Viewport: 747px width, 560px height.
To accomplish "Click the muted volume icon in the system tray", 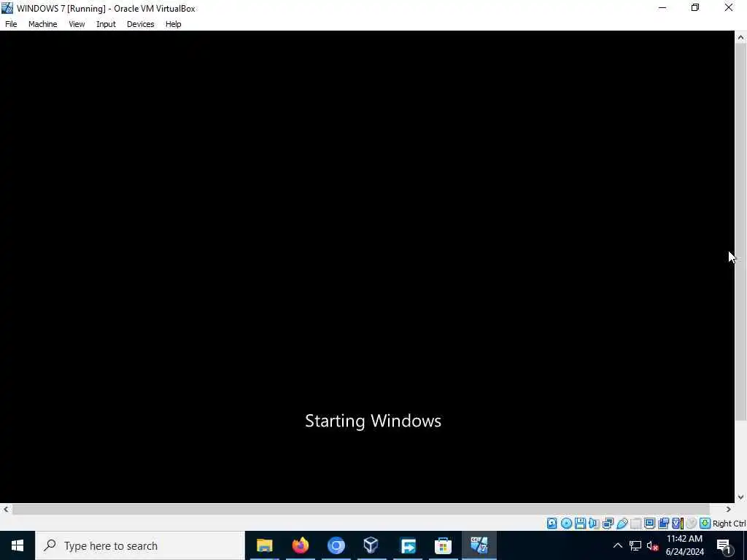I will pos(653,545).
